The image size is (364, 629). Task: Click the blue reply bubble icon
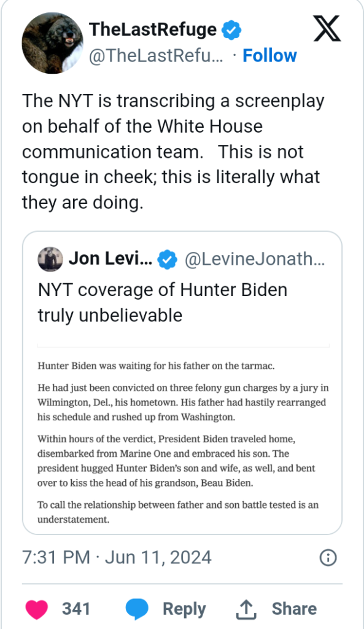coord(137,609)
